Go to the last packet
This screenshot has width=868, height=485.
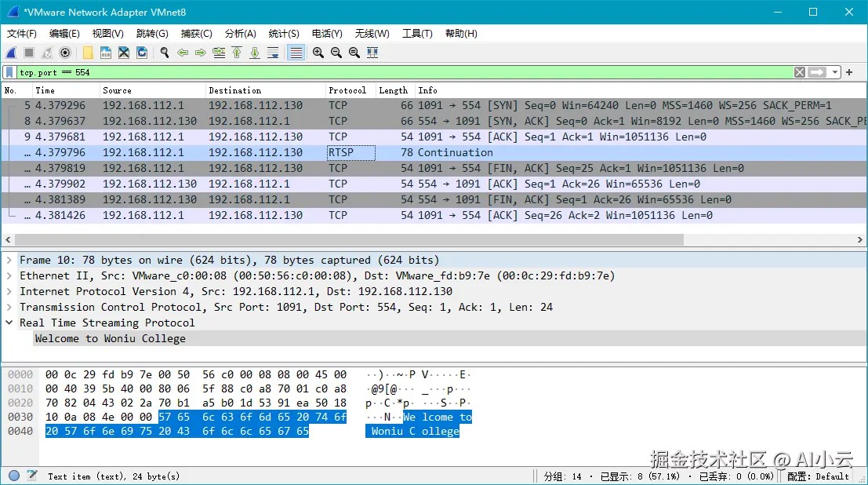255,53
